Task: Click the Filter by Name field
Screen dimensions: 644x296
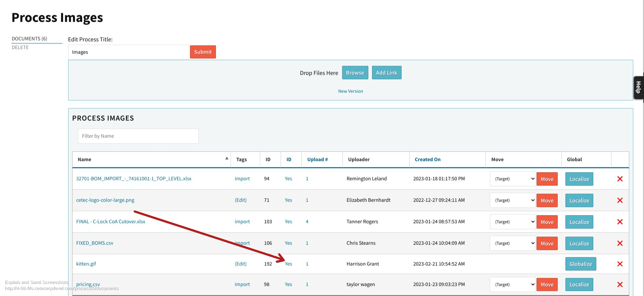Action: 138,136
